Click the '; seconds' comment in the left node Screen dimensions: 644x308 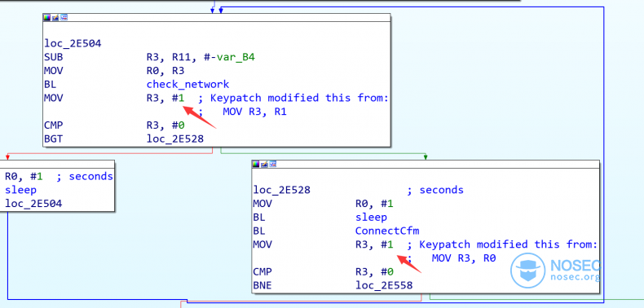coord(85,176)
